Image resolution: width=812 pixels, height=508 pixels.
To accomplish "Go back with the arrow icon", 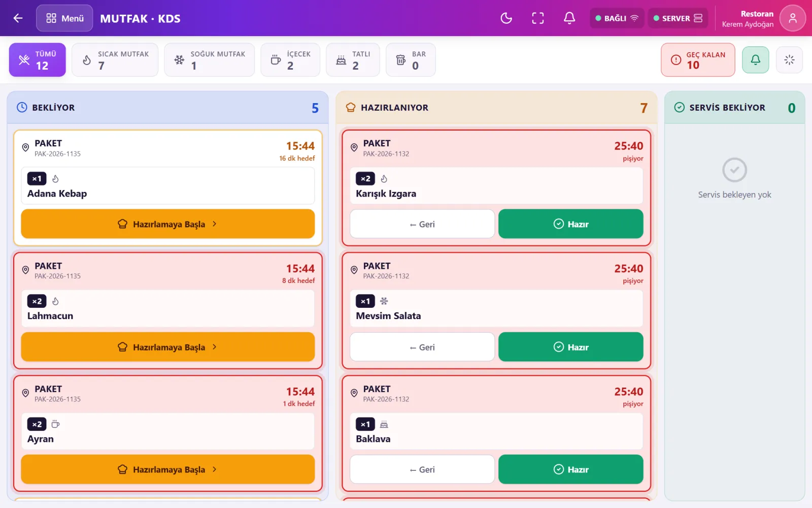I will (18, 18).
